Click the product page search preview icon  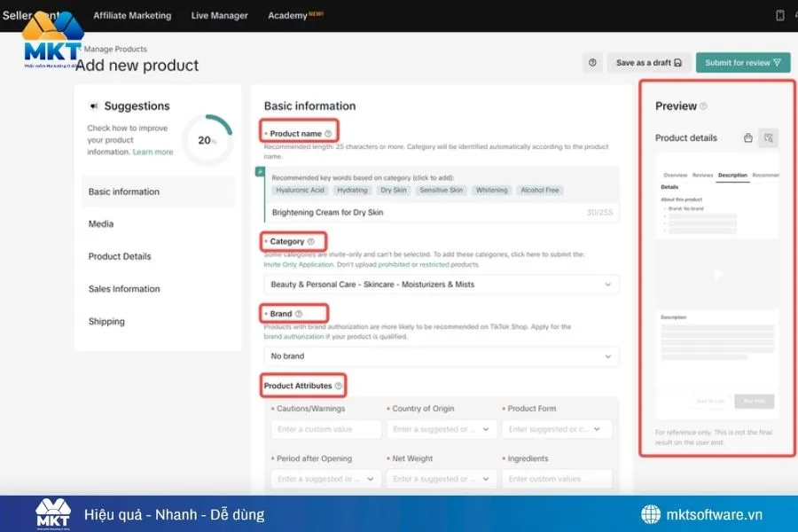[769, 137]
